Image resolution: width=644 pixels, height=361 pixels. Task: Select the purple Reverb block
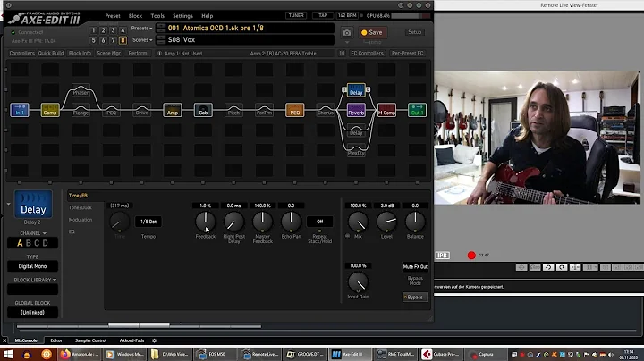[356, 110]
